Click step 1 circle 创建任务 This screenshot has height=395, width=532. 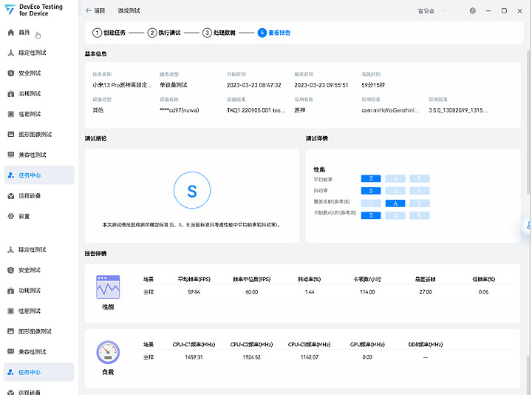tap(97, 33)
